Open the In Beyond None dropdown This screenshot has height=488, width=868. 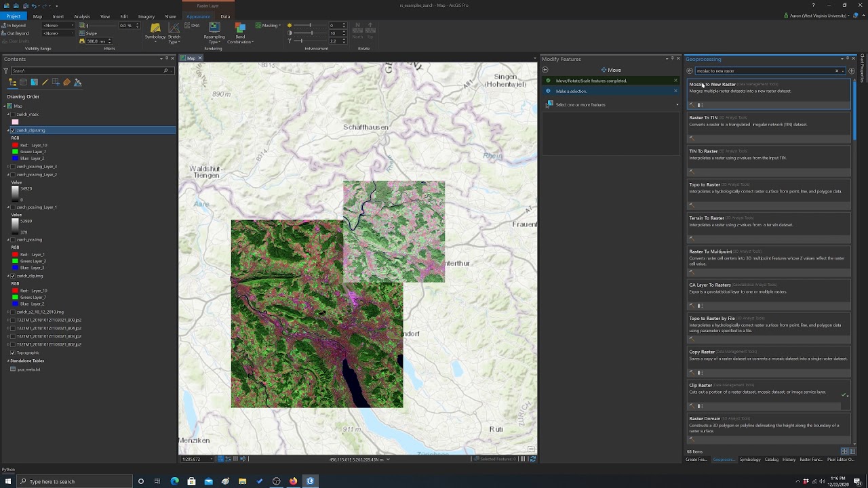(60, 26)
